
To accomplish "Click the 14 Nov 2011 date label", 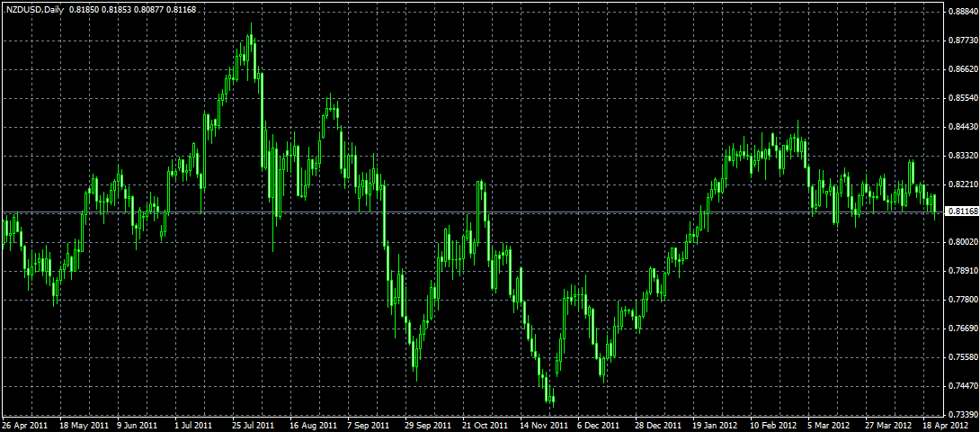I will pyautogui.click(x=542, y=425).
